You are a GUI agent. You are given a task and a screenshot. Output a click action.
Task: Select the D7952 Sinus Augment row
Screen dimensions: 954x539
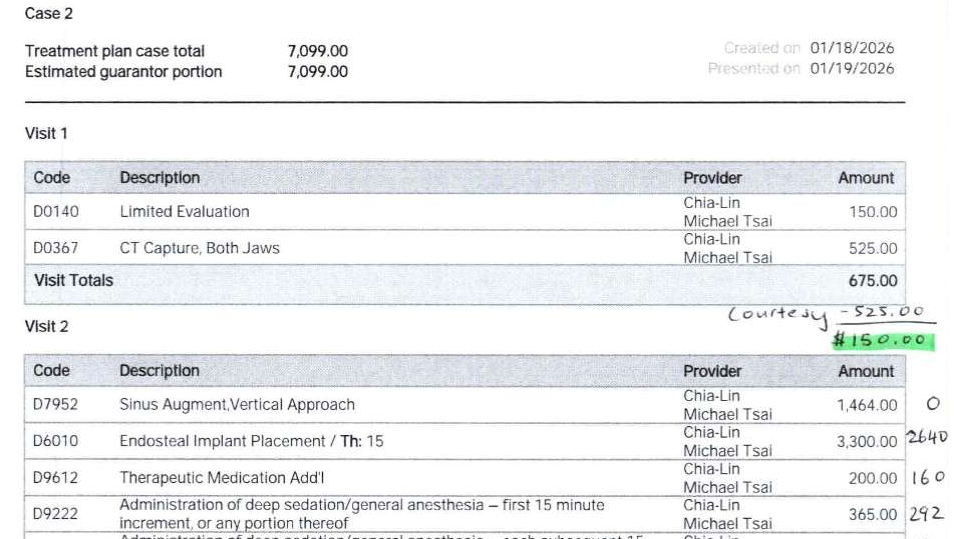(x=465, y=405)
